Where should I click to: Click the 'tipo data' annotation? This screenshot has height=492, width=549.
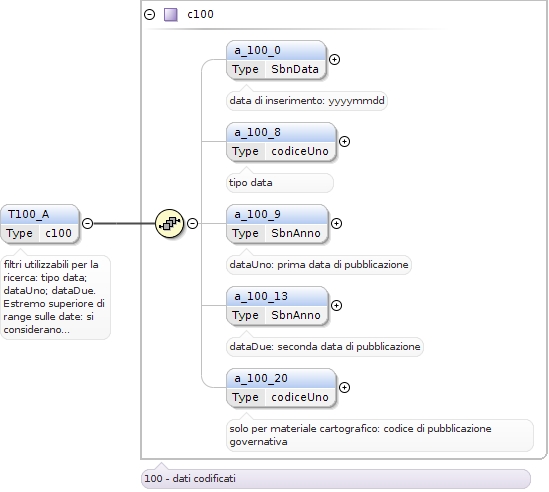click(x=280, y=183)
